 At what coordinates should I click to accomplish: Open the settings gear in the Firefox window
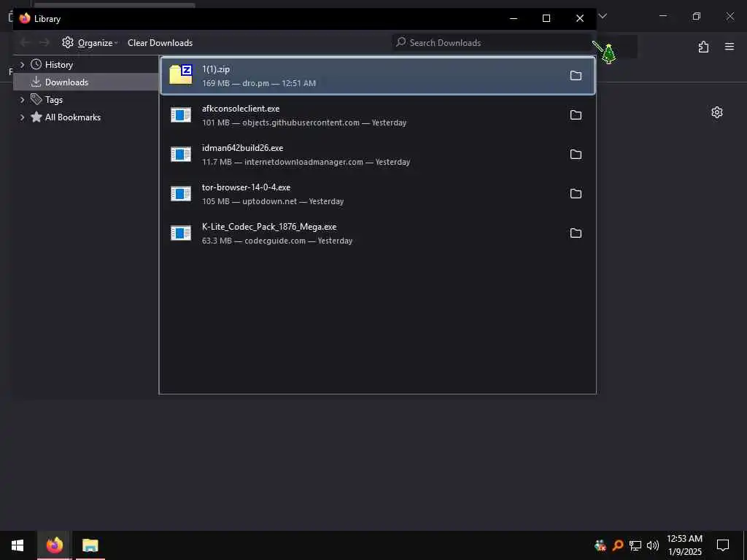pos(717,112)
